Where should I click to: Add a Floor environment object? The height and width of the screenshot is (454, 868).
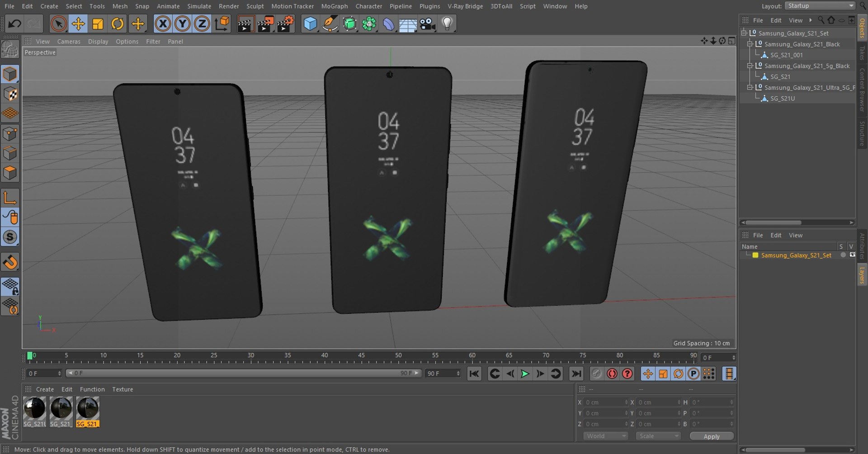[408, 24]
